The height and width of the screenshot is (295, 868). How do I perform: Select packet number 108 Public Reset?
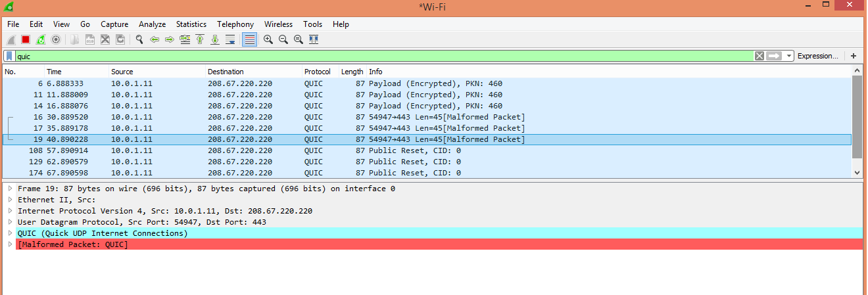pyautogui.click(x=263, y=150)
